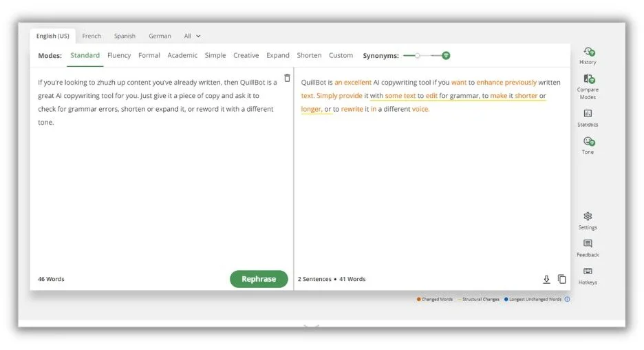Click the word "longer," in the output

point(312,109)
